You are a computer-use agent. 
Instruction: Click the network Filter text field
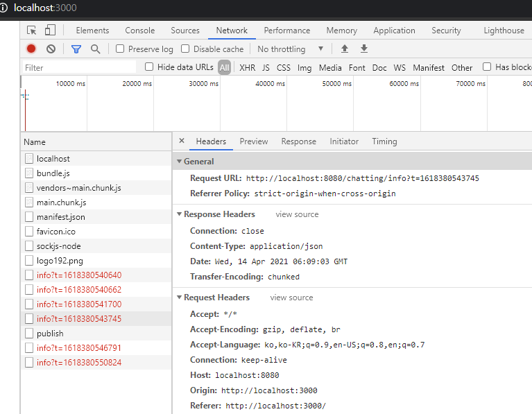79,67
